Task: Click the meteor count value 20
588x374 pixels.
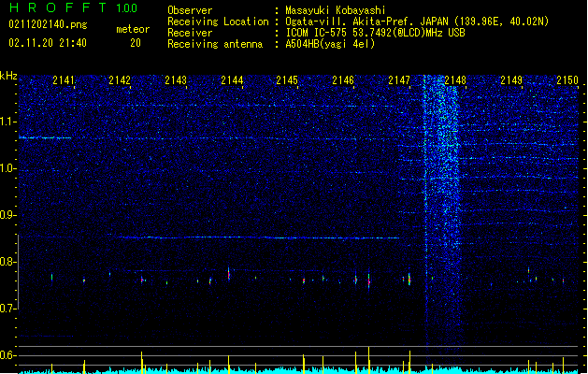Action: pyautogui.click(x=136, y=43)
